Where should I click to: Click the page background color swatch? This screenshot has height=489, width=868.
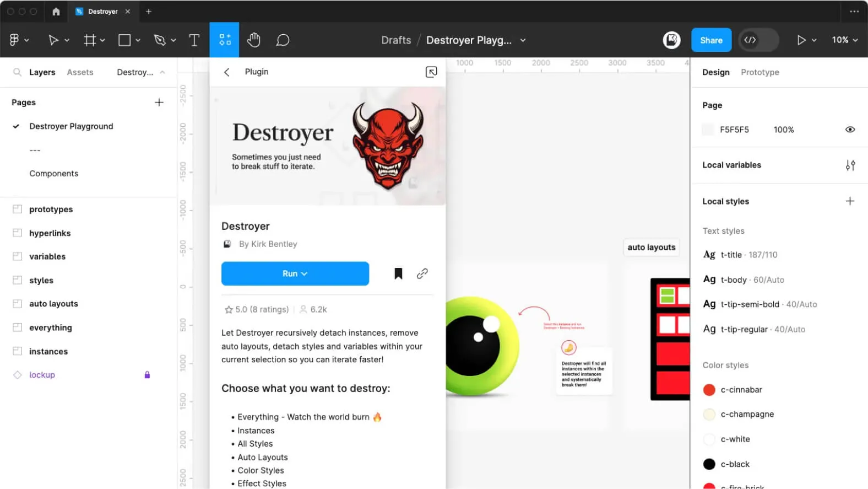click(x=708, y=130)
